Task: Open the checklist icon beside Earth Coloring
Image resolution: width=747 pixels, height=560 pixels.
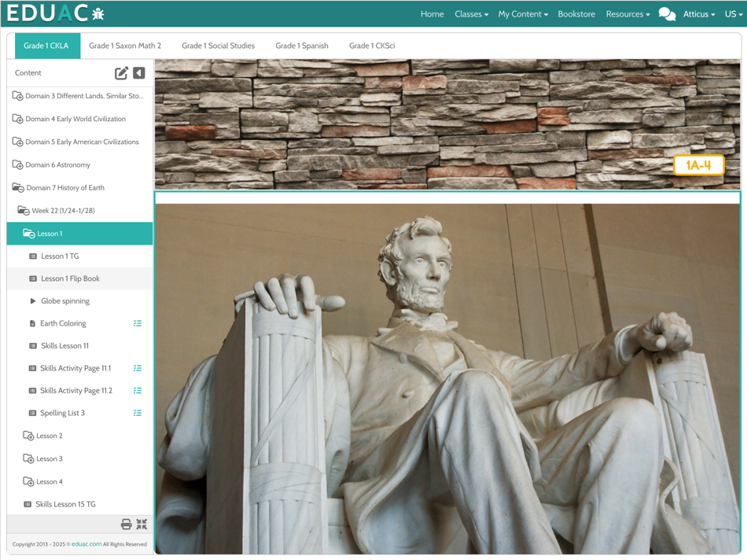Action: pyautogui.click(x=138, y=323)
